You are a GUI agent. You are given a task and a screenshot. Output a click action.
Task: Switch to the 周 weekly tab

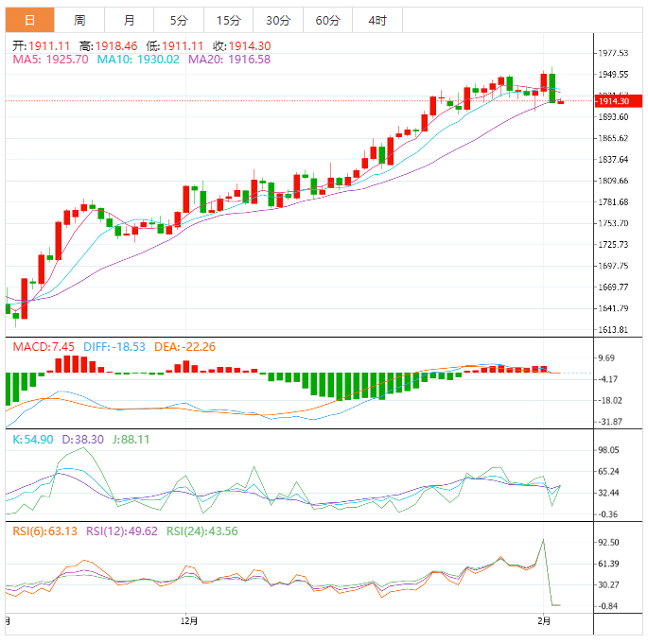(79, 20)
